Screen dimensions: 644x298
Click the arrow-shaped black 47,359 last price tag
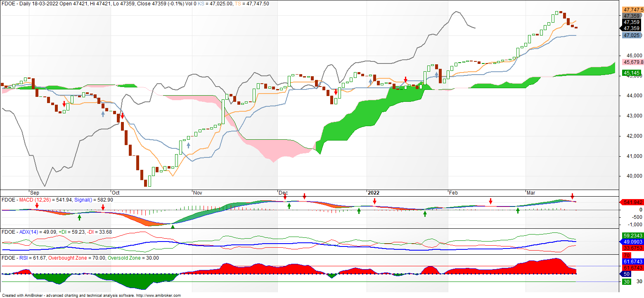(x=631, y=28)
